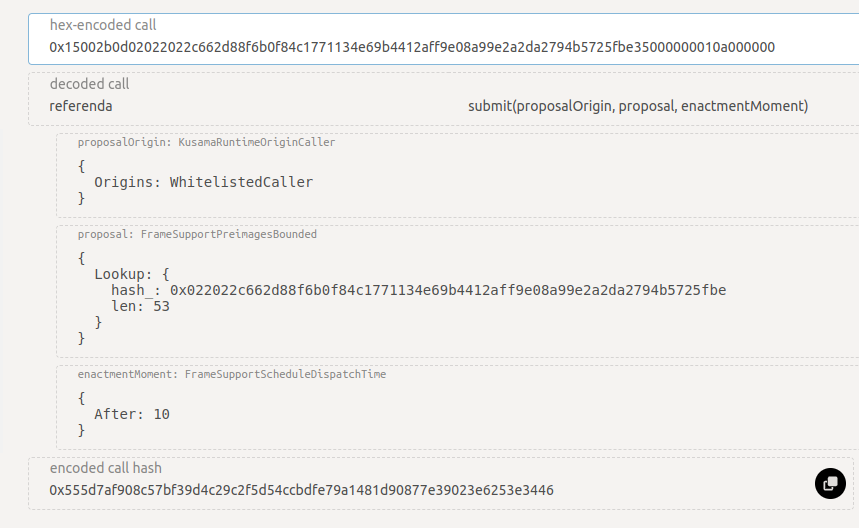Click the Origins: WhitelistedCaller value

pyautogui.click(x=203, y=182)
